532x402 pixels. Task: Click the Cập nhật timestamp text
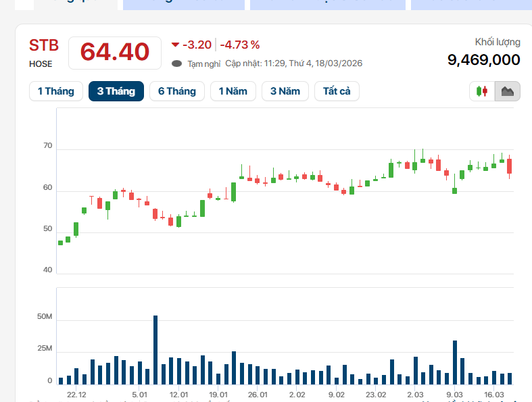tap(294, 64)
